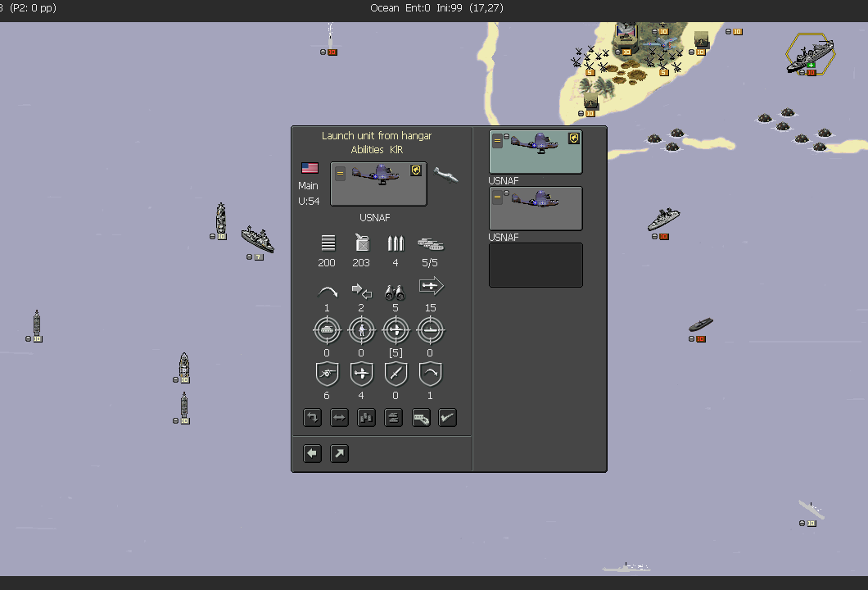This screenshot has height=590, width=868.
Task: Click the rotating arrows swap button
Action: tap(312, 418)
